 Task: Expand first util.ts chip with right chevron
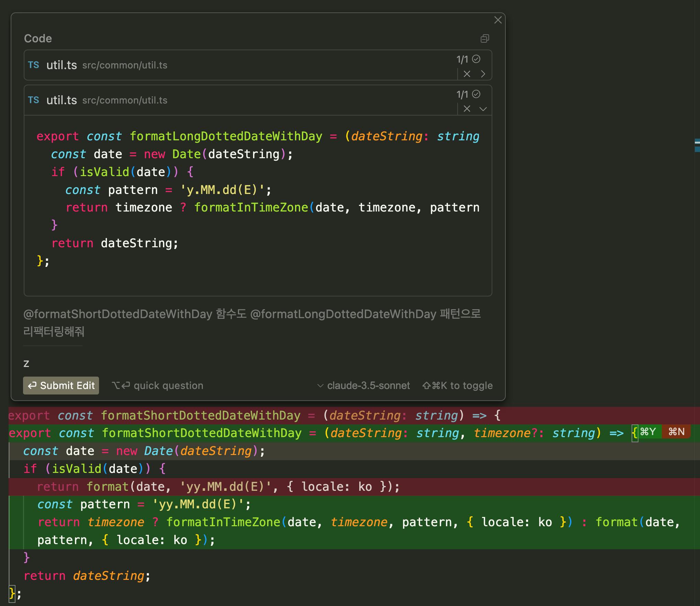[483, 74]
